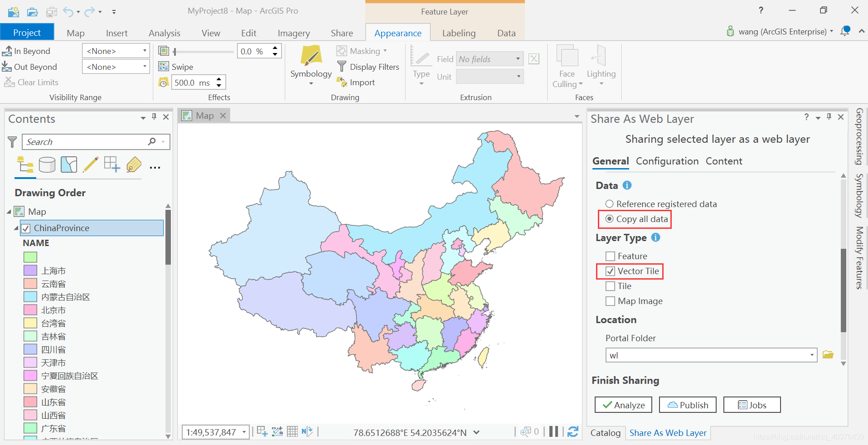Open the Modify Features side tab
This screenshot has height=445, width=868.
[x=859, y=257]
